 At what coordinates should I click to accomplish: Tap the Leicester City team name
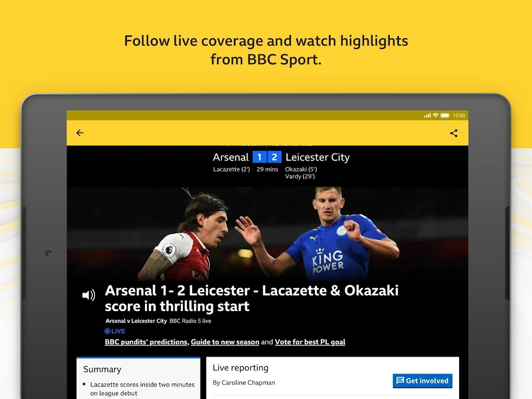[317, 157]
